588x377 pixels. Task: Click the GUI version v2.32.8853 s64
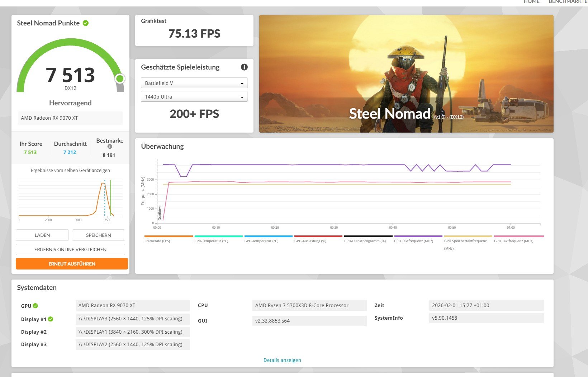pyautogui.click(x=309, y=321)
